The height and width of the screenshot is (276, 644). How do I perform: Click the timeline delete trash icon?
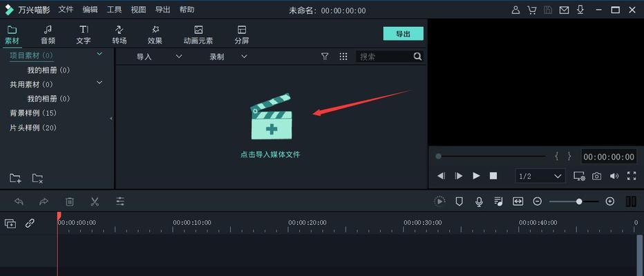70,201
